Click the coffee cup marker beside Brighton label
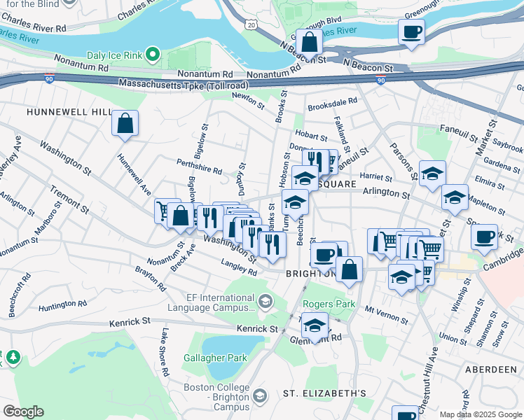Screen dimensions: 524x420 (x=324, y=255)
